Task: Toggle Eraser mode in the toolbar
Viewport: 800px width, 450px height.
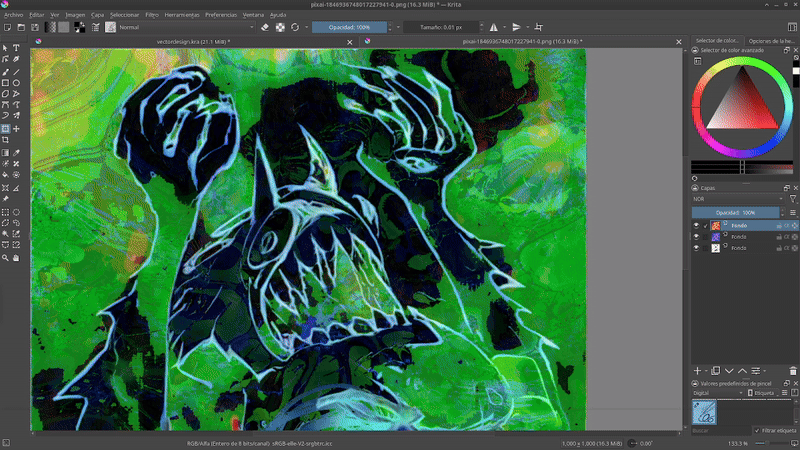Action: (x=265, y=27)
